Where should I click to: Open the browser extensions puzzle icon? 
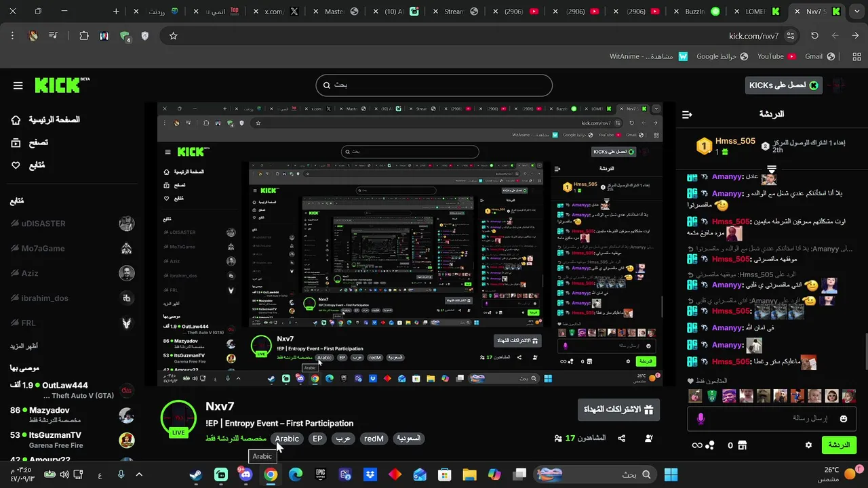pos(84,36)
